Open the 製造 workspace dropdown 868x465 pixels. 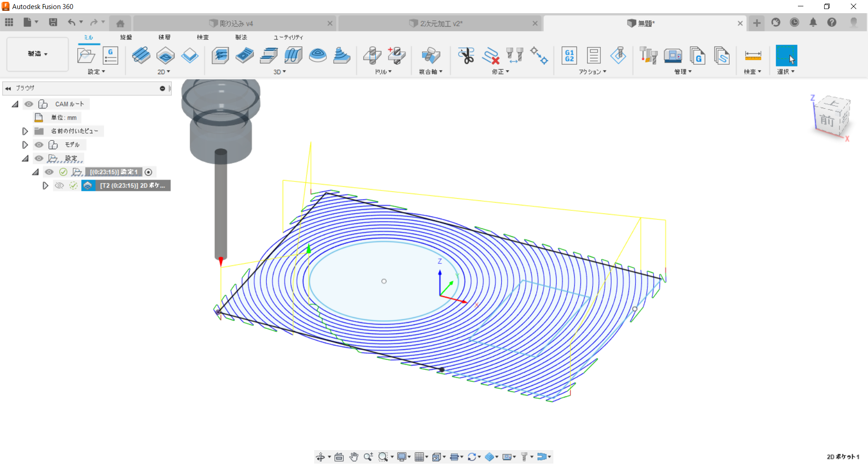point(38,54)
